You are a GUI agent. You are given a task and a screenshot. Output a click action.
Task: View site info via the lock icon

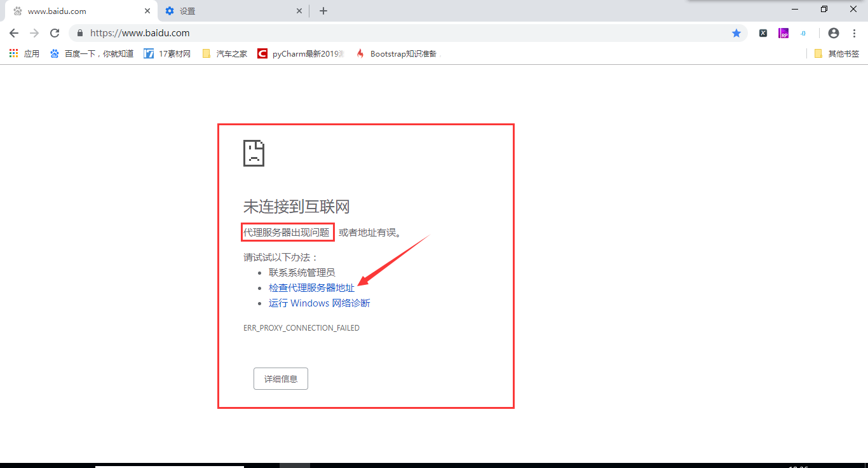pos(80,33)
